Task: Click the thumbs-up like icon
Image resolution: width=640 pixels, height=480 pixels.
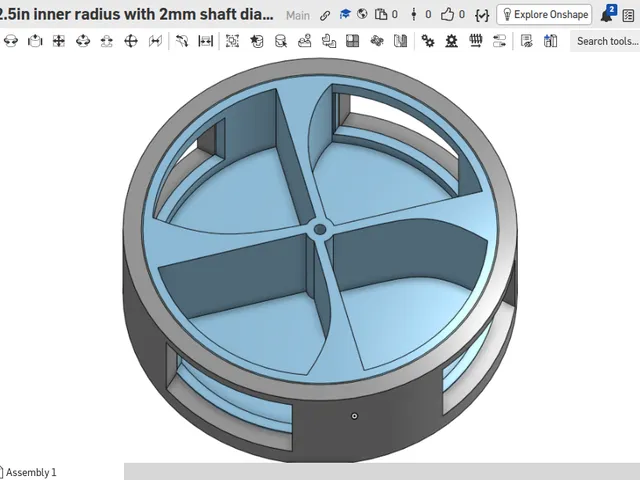Action: pos(447,15)
